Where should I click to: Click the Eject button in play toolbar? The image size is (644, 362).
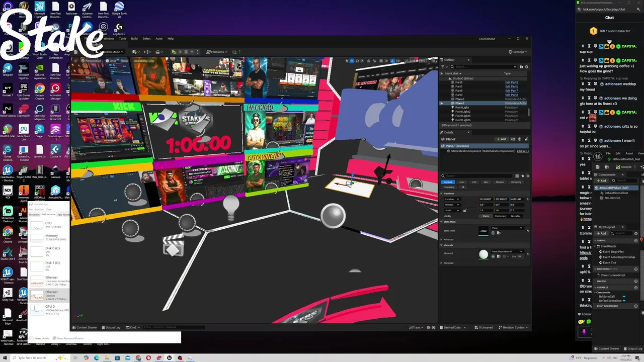pyautogui.click(x=192, y=52)
